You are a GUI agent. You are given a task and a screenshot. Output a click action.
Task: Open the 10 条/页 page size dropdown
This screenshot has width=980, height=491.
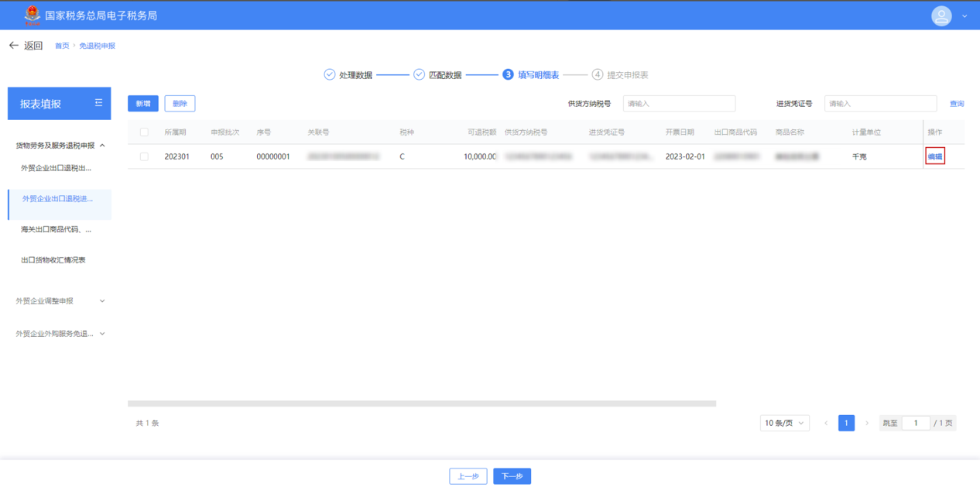click(x=784, y=423)
